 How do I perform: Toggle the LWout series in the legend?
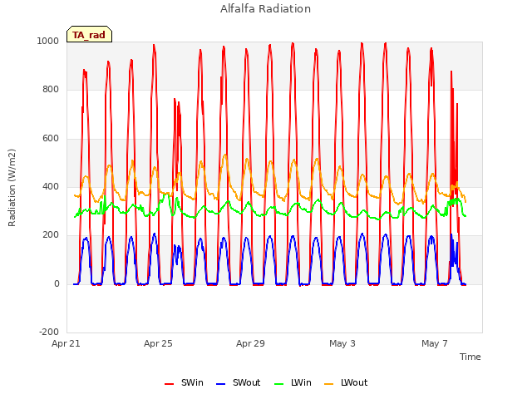click(346, 382)
